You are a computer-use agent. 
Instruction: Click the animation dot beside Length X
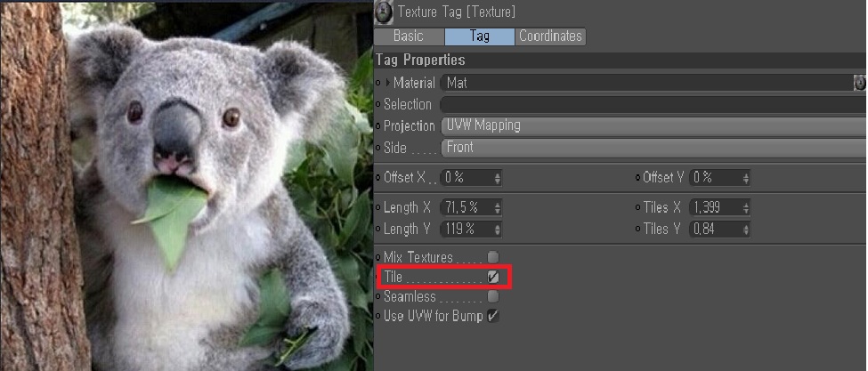[378, 208]
